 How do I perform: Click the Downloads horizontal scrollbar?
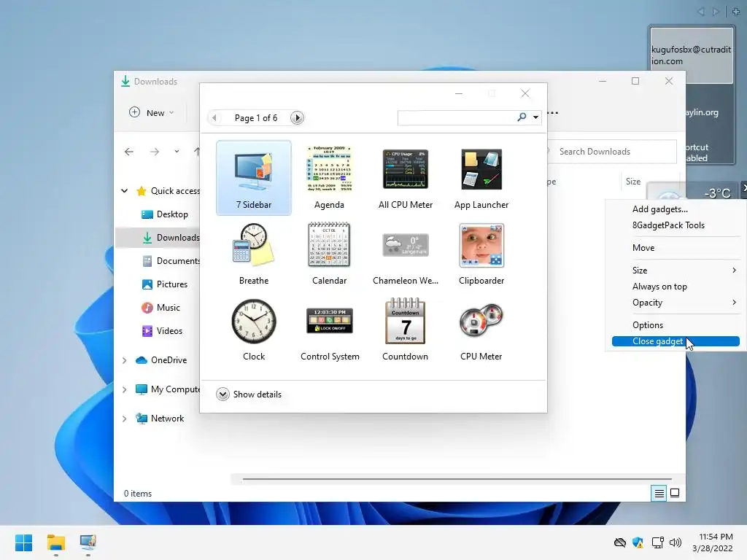click(x=457, y=478)
